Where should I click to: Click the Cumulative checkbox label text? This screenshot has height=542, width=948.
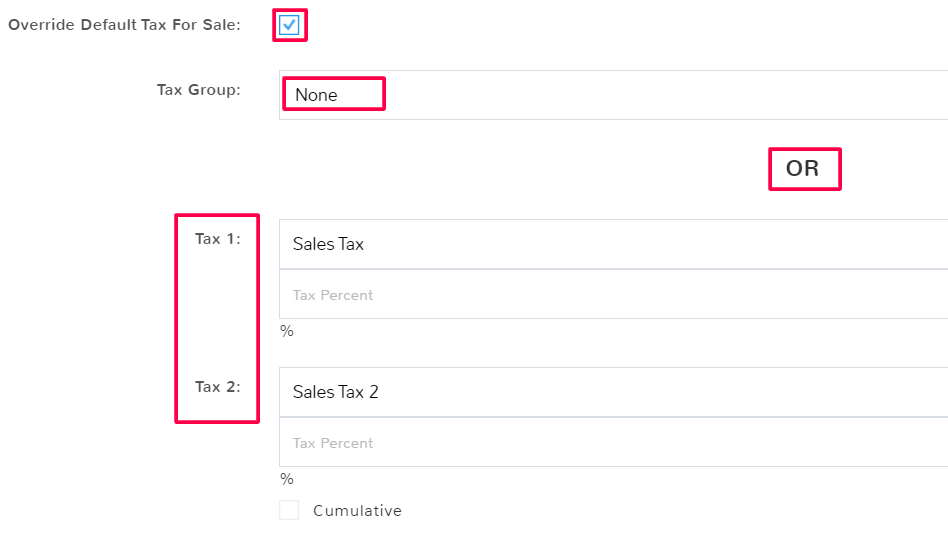357,511
